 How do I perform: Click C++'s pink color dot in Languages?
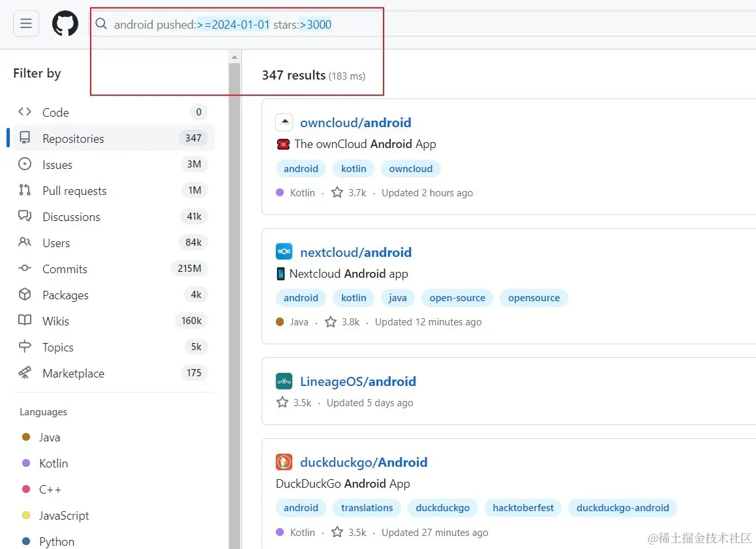(26, 489)
